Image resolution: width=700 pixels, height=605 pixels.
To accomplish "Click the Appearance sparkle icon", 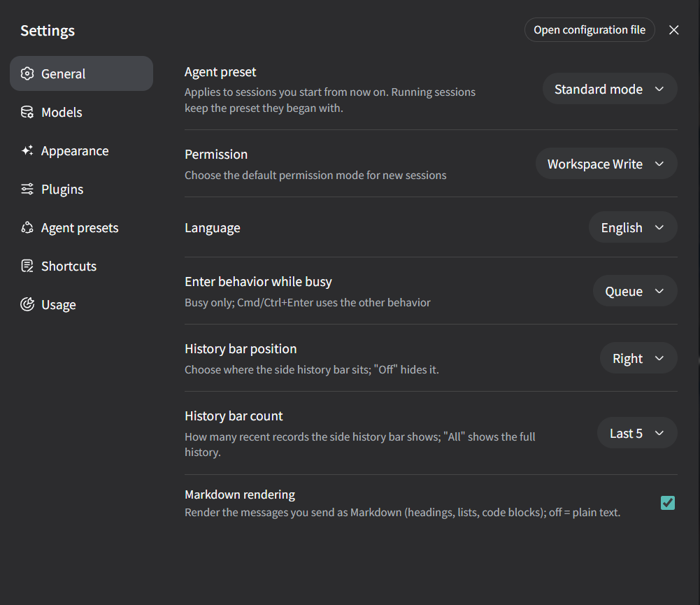I will [x=27, y=150].
